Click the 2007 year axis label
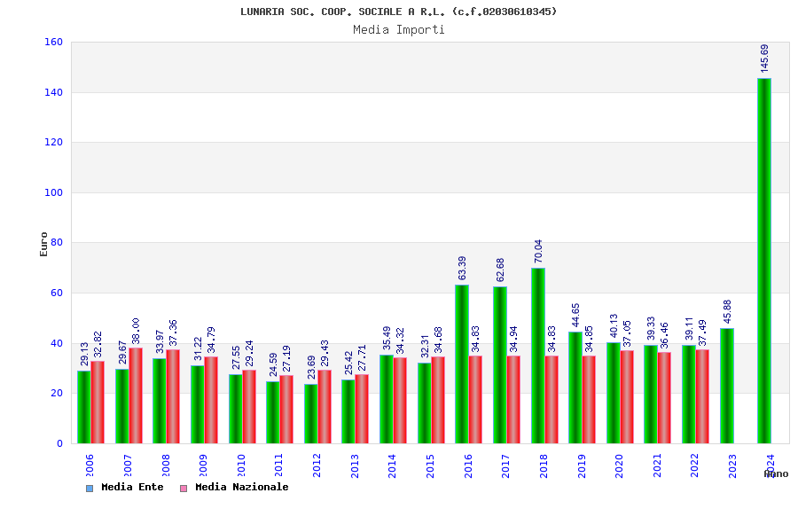 click(x=128, y=465)
